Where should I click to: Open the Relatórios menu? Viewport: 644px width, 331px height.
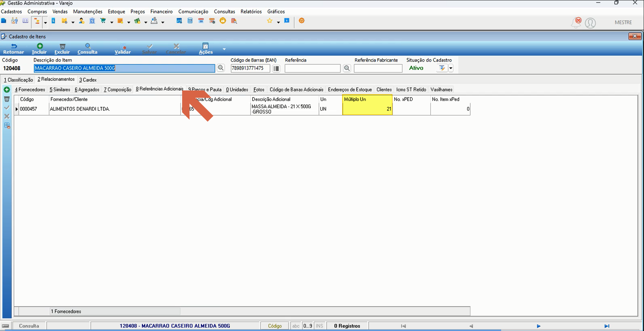[x=251, y=11]
